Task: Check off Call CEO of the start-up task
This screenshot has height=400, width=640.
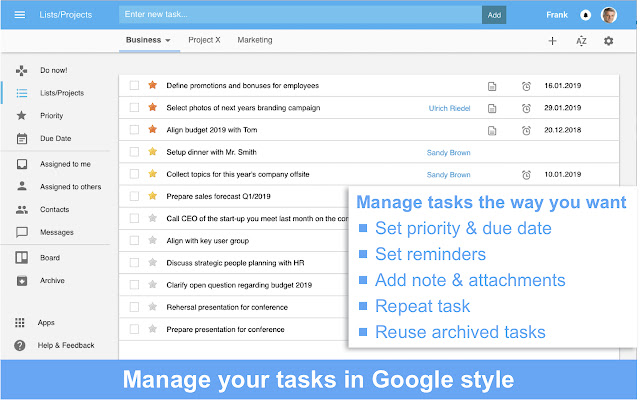Action: [134, 218]
